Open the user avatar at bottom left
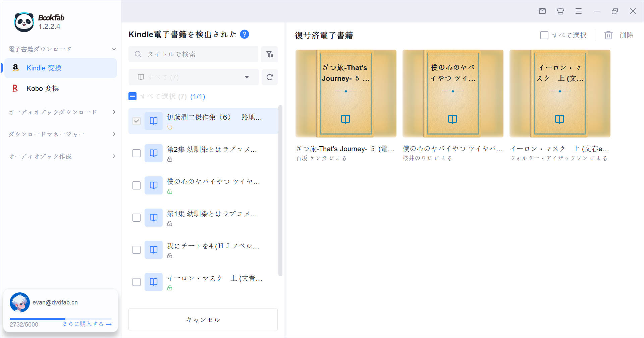The image size is (644, 338). (19, 302)
